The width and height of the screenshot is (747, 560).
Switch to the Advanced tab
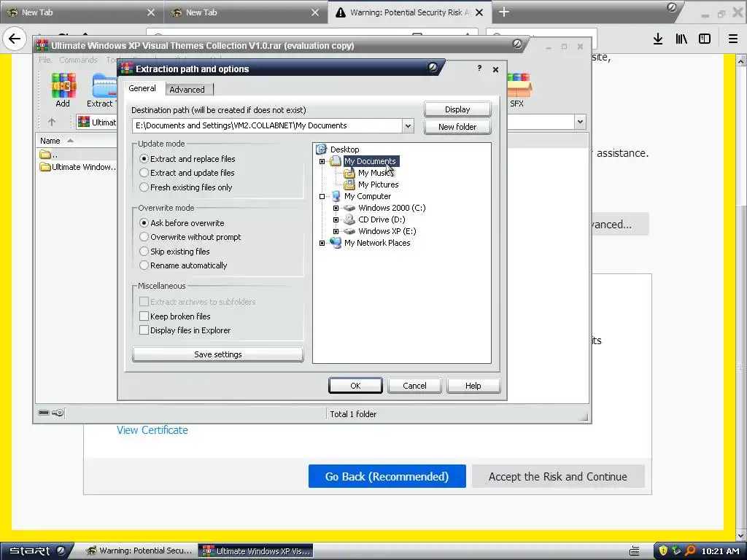pos(187,90)
